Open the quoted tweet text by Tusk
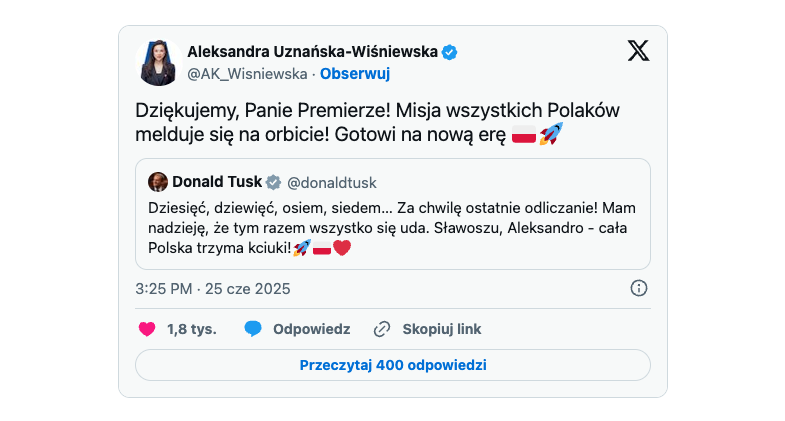This screenshot has width=785, height=421. coord(392,227)
